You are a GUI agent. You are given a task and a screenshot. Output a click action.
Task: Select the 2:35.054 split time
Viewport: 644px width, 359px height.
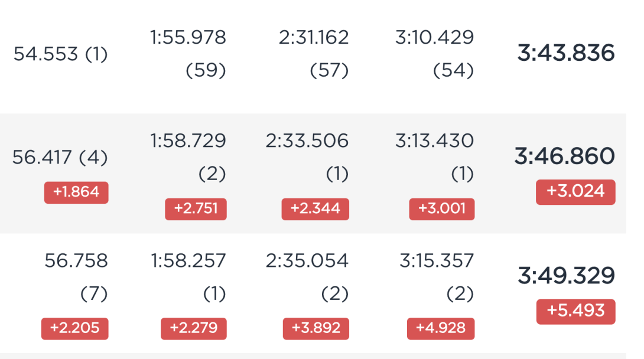[307, 260]
